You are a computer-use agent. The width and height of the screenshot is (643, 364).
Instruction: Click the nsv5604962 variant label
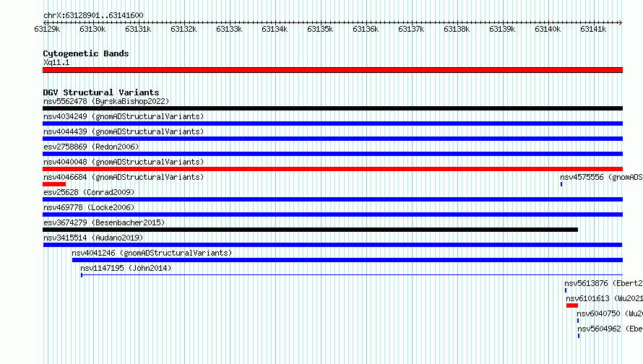[610, 329]
